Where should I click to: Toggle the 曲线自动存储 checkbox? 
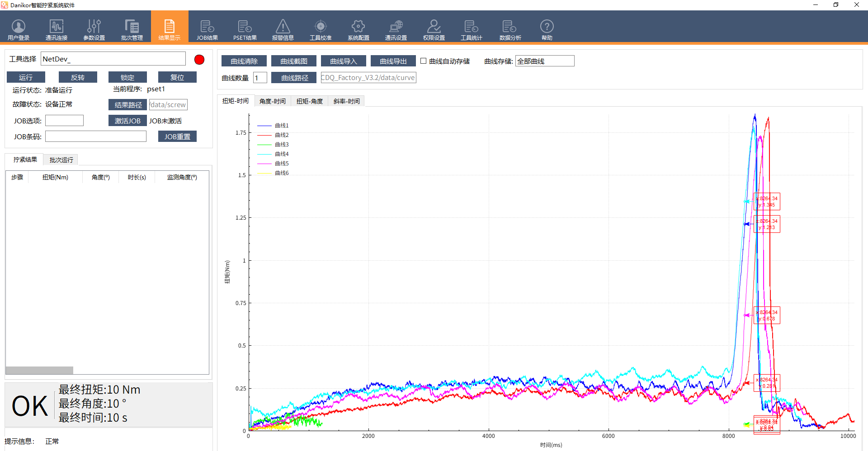[424, 61]
